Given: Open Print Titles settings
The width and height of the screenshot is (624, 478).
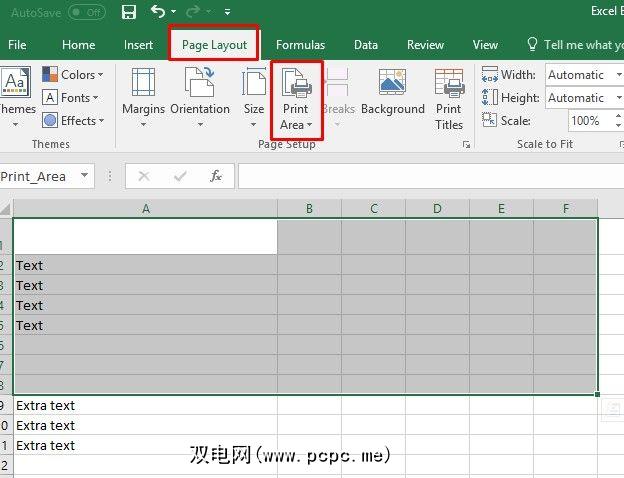Looking at the screenshot, I should (449, 98).
